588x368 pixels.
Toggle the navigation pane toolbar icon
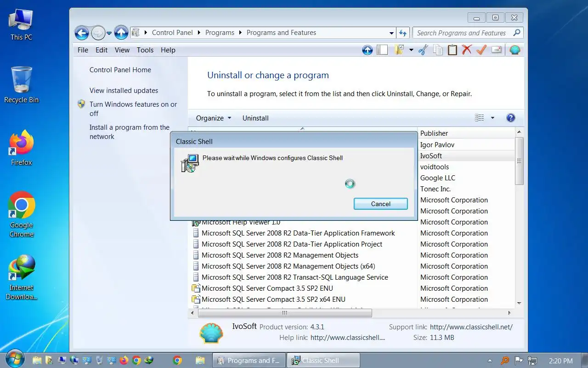pos(382,50)
